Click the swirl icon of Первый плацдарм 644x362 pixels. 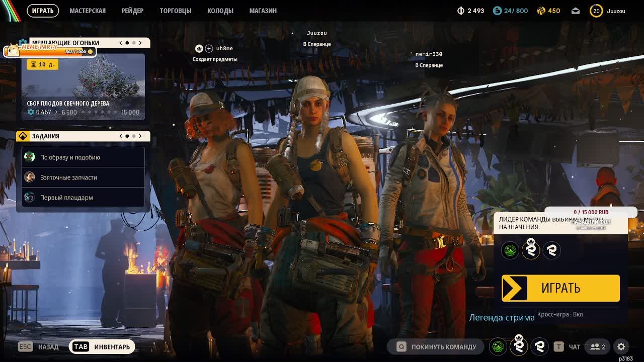pos(30,197)
